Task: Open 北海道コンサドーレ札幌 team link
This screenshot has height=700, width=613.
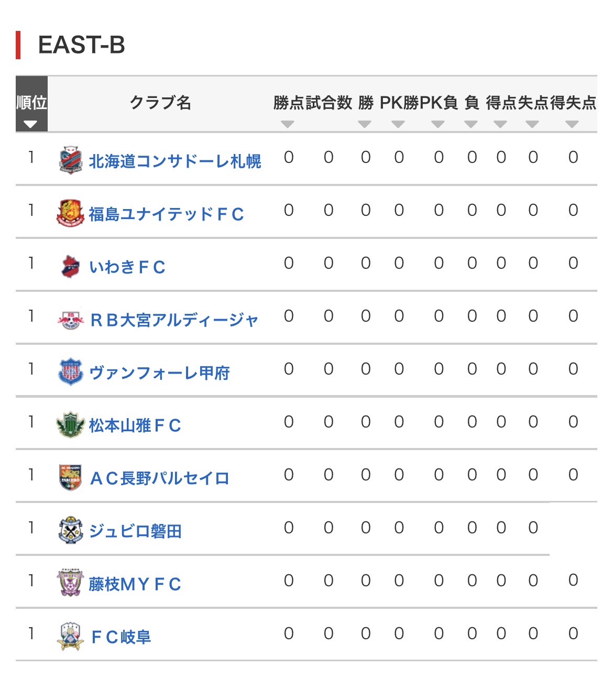Action: pyautogui.click(x=175, y=161)
